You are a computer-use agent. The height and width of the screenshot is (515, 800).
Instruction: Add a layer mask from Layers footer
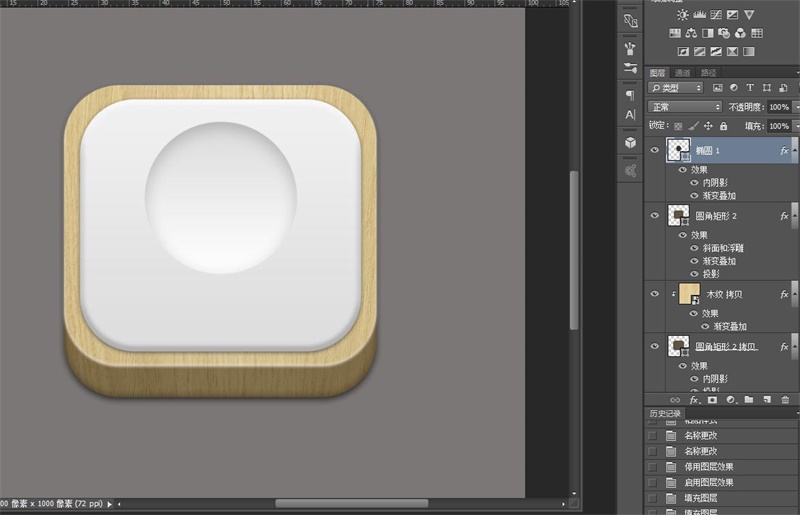click(712, 399)
